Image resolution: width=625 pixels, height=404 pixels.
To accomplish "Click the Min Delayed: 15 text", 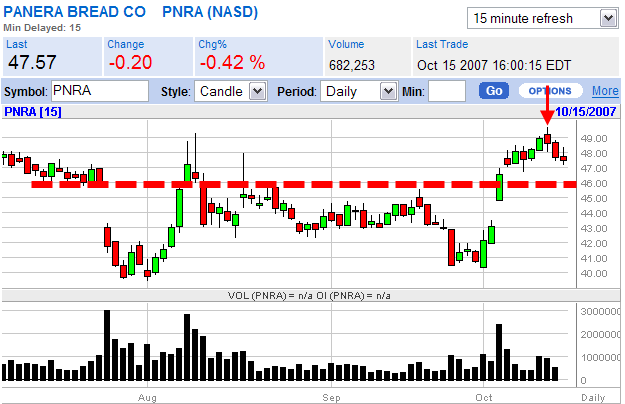I will click(42, 28).
